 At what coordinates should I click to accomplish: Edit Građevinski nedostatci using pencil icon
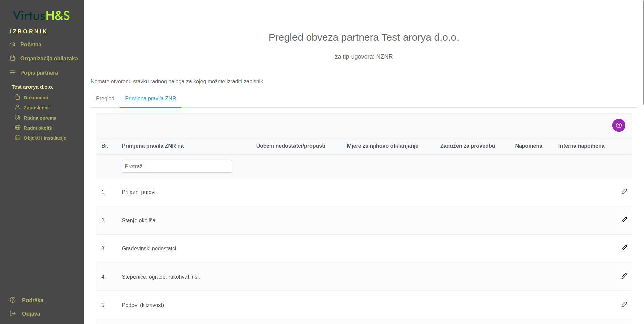coord(624,248)
